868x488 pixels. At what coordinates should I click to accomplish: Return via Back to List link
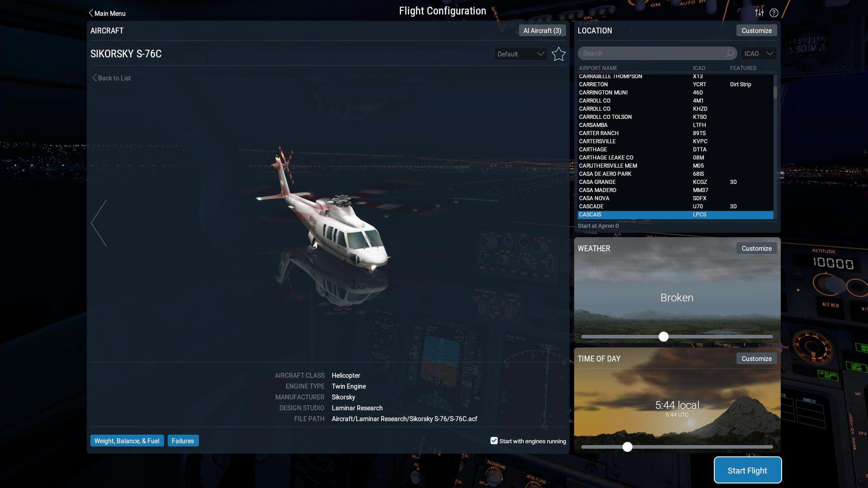tap(112, 78)
